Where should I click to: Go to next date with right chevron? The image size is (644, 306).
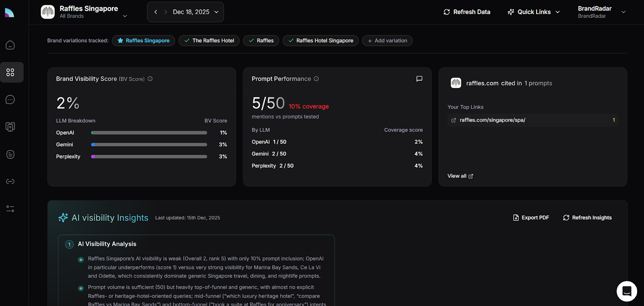(x=165, y=12)
